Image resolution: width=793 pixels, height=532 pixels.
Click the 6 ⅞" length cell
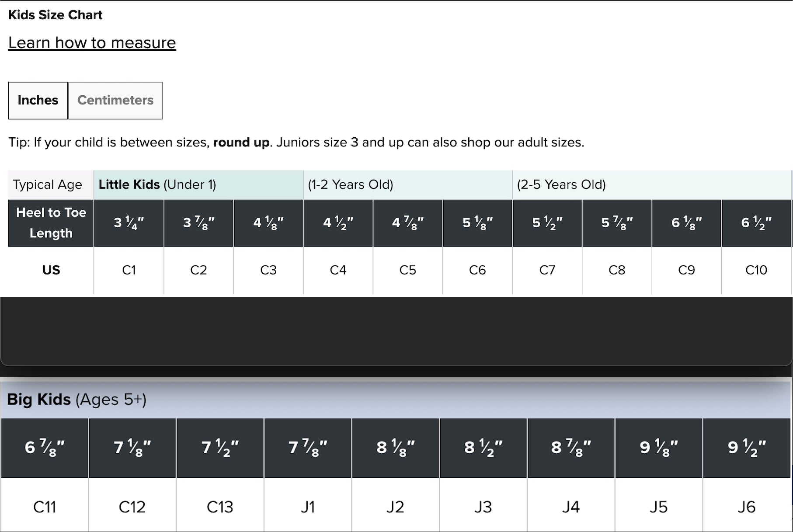pyautogui.click(x=45, y=448)
